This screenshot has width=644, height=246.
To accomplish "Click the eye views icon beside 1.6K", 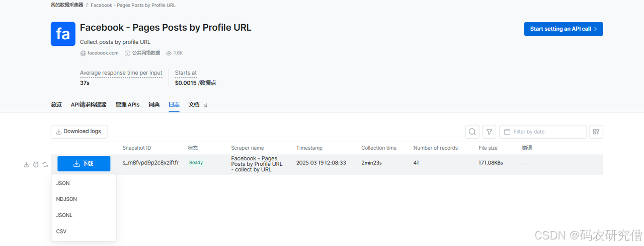I will click(169, 53).
